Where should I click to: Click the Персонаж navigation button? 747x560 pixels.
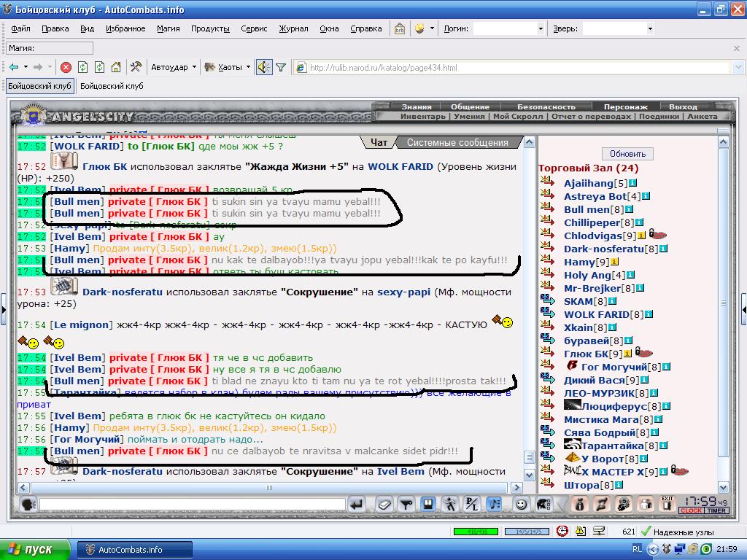click(x=625, y=106)
